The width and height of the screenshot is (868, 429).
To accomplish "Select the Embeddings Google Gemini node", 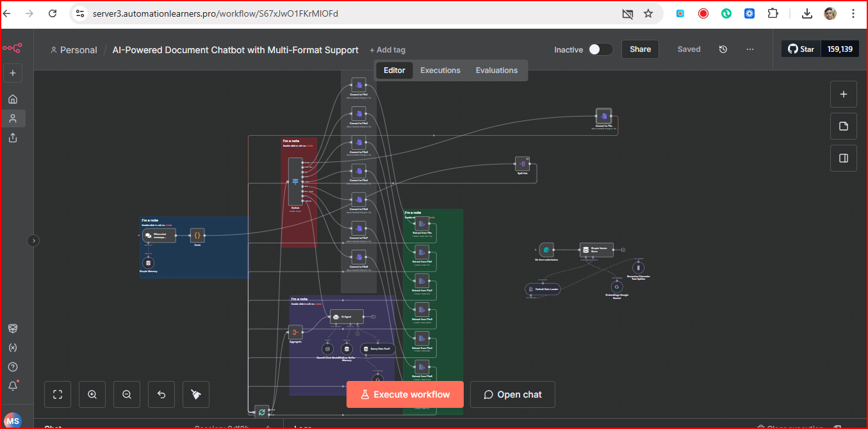I will 617,287.
